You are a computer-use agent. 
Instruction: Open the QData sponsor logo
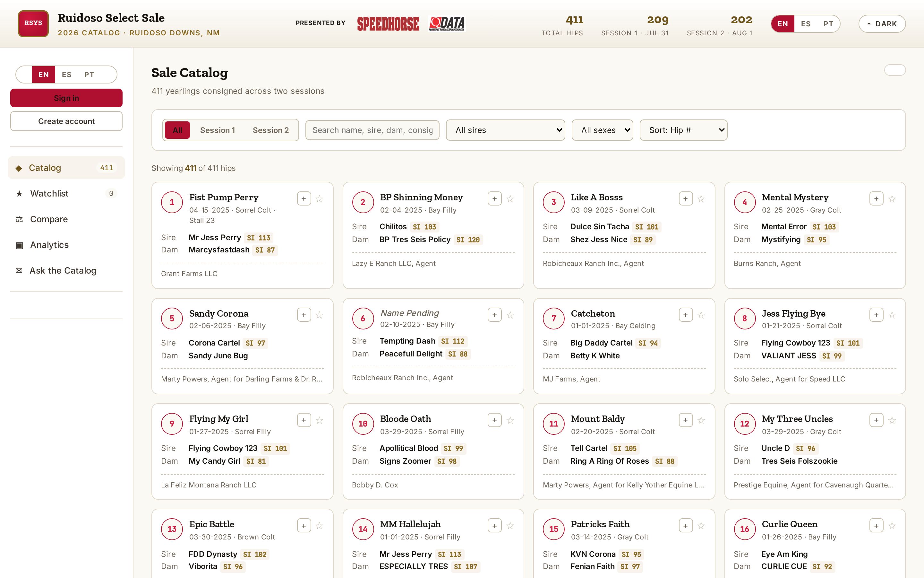click(x=447, y=24)
